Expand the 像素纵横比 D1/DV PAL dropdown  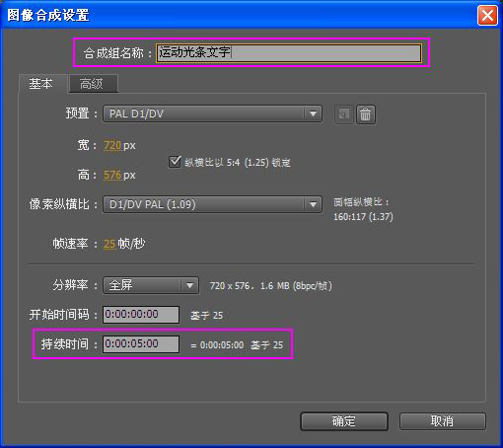pos(212,204)
